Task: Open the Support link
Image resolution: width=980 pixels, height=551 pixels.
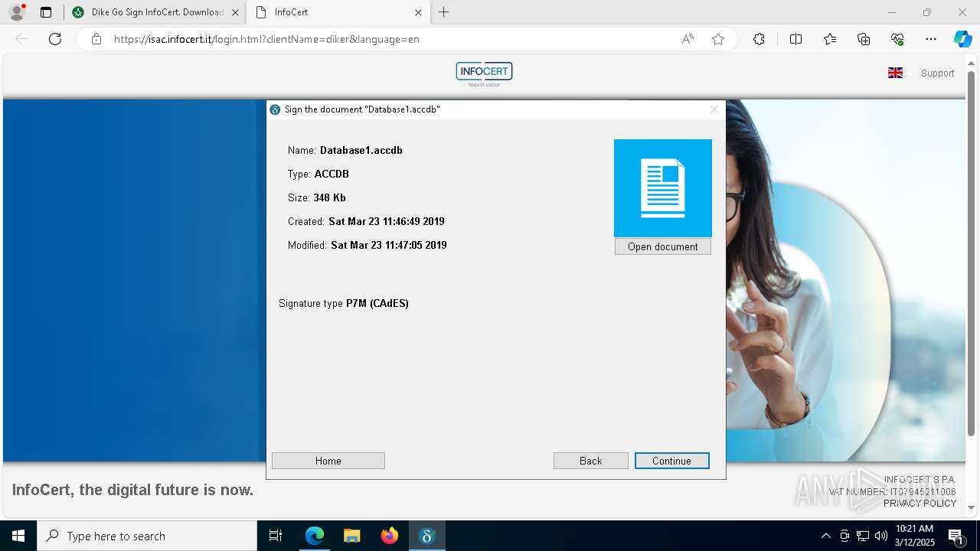Action: tap(937, 73)
